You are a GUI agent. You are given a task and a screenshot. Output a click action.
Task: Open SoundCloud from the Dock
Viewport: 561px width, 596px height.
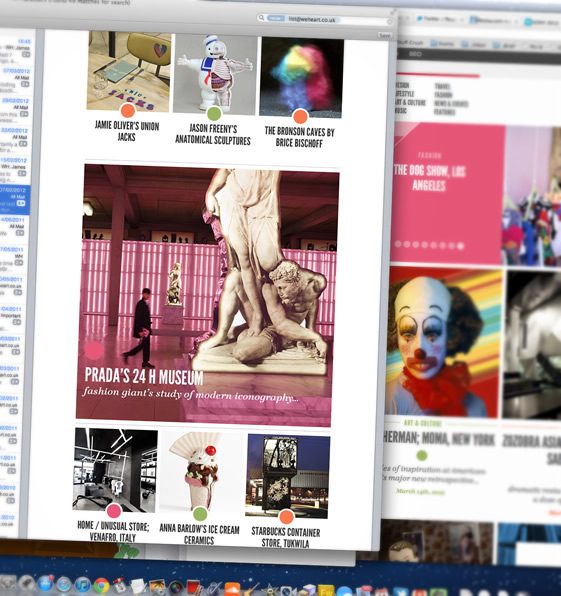tap(232, 590)
